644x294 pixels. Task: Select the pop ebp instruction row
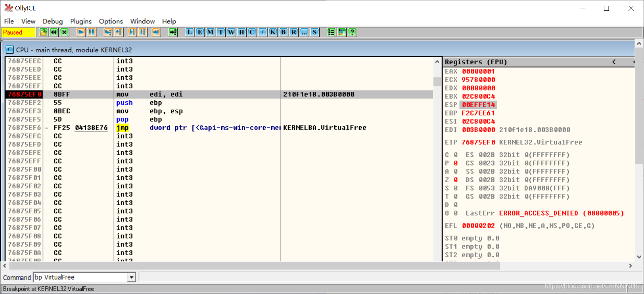point(219,119)
